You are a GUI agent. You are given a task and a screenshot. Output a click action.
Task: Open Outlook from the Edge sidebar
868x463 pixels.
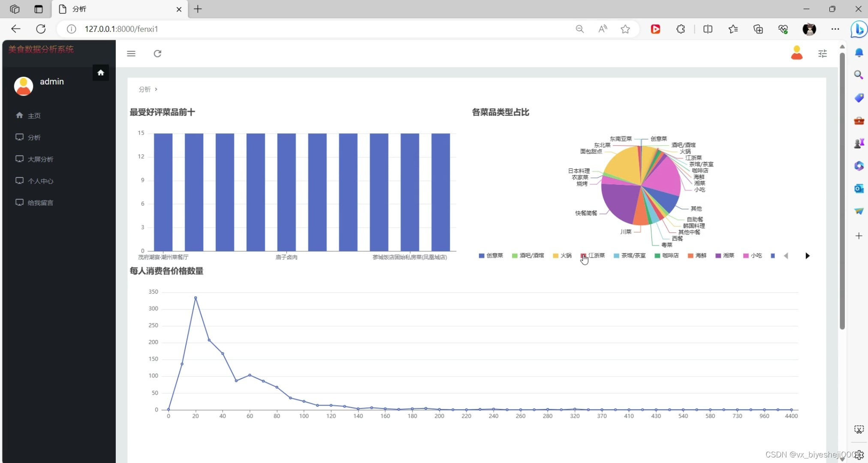(x=859, y=188)
